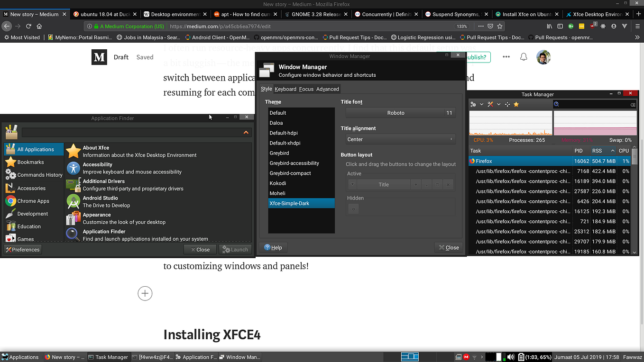Collapse the Application Finder search expander chevron
Image resolution: width=644 pixels, height=362 pixels.
[x=246, y=133]
